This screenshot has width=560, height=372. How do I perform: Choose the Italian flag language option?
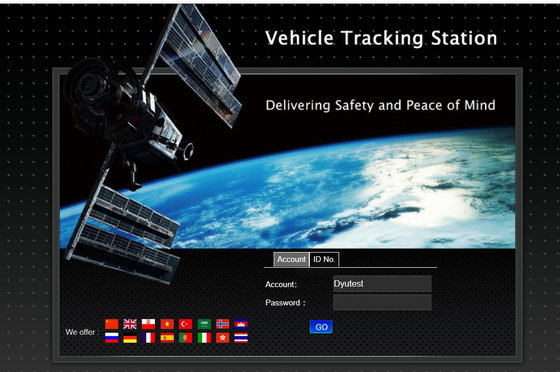[204, 338]
